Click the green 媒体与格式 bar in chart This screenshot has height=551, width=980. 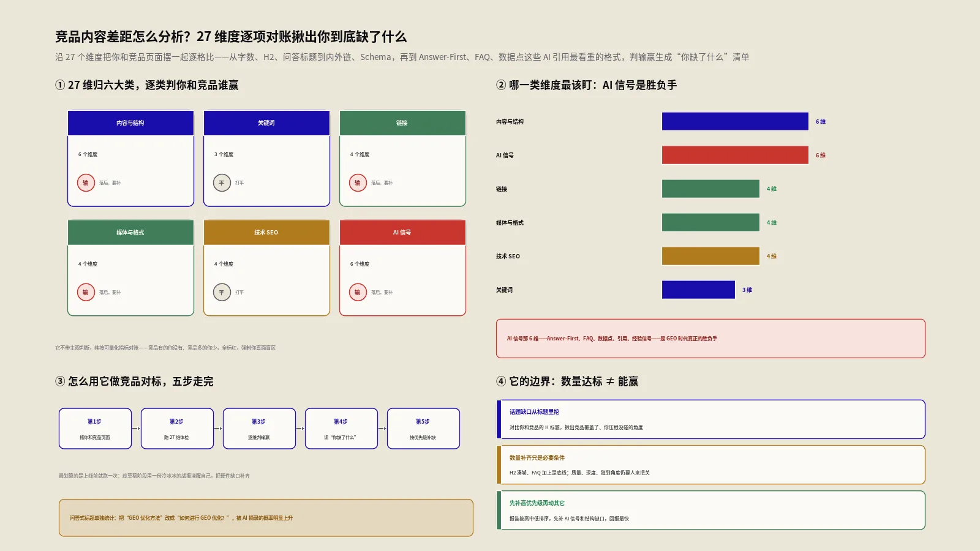point(710,222)
